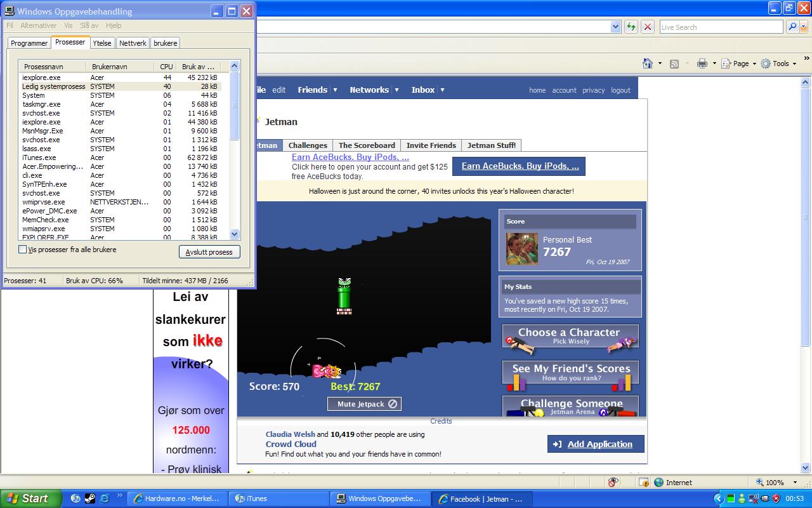
Task: Switch to iTunes in the taskbar
Action: pyautogui.click(x=278, y=498)
